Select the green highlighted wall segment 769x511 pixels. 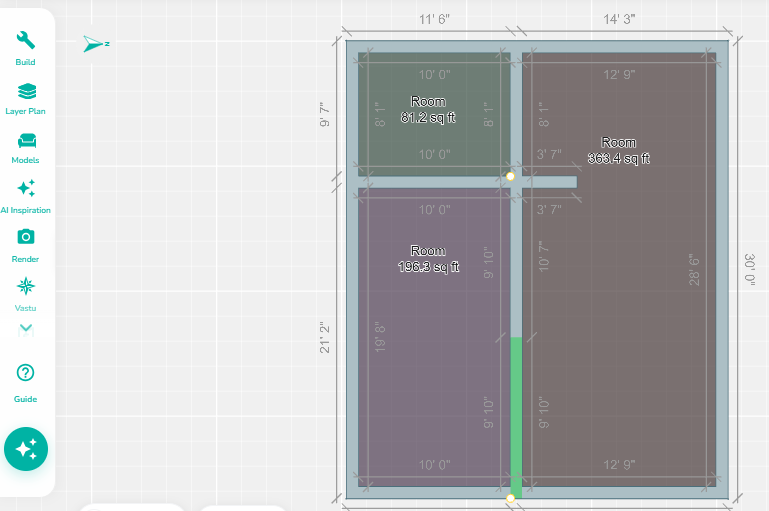(516, 417)
